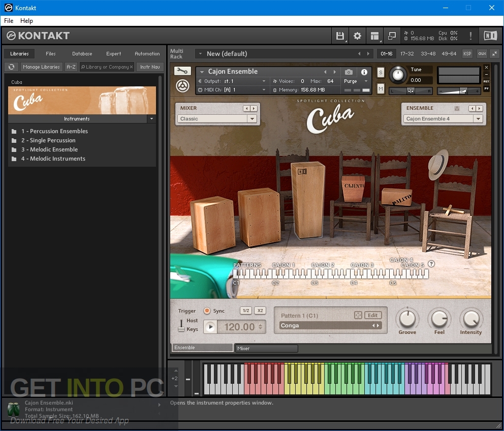This screenshot has width=504, height=431.
Task: Load next instrument arrow in header
Action: (x=335, y=72)
